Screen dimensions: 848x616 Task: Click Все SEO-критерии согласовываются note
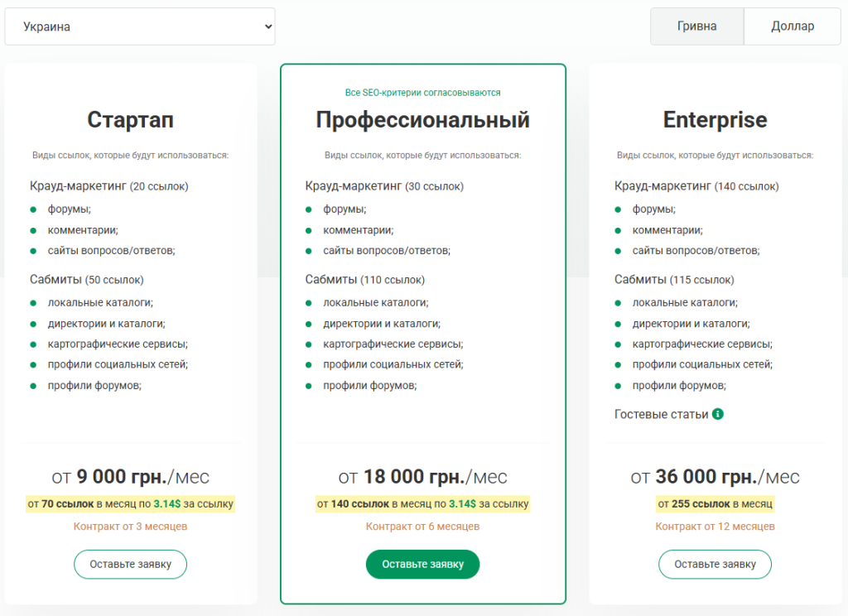pos(422,93)
